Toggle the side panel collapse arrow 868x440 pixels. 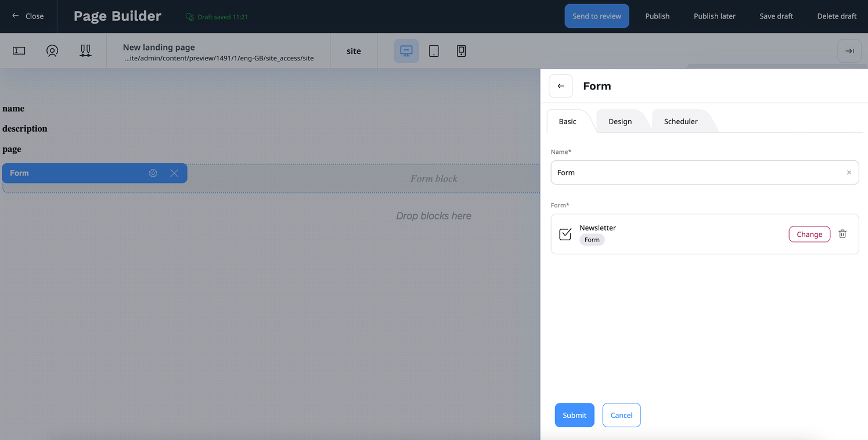849,51
